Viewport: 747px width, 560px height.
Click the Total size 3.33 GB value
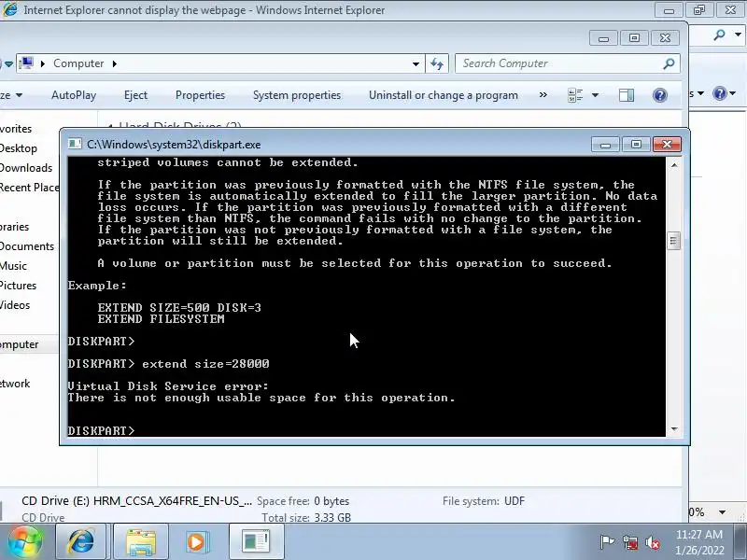click(332, 518)
